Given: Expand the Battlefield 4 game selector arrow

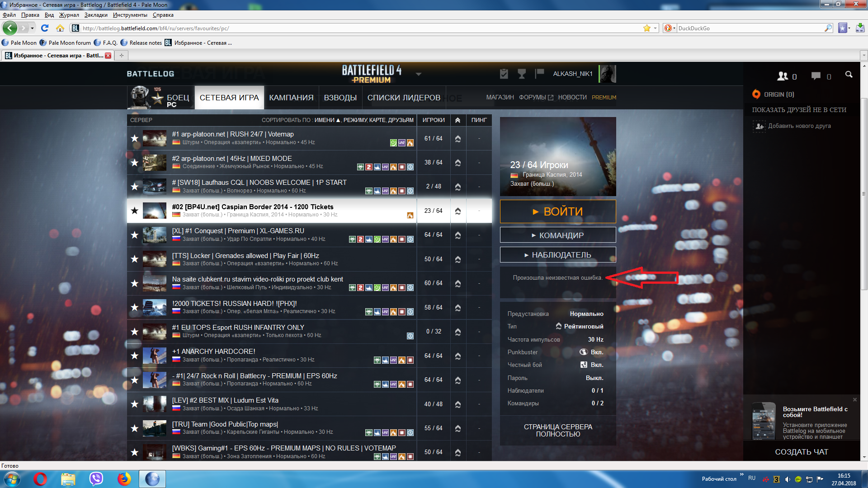Looking at the screenshot, I should pyautogui.click(x=419, y=75).
